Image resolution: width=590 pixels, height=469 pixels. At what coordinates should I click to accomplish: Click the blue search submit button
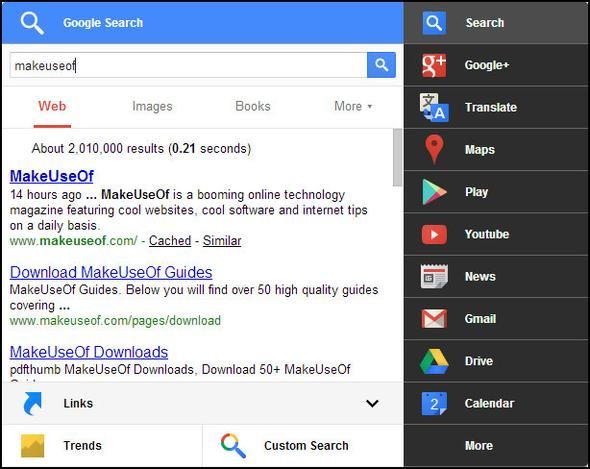pos(381,65)
